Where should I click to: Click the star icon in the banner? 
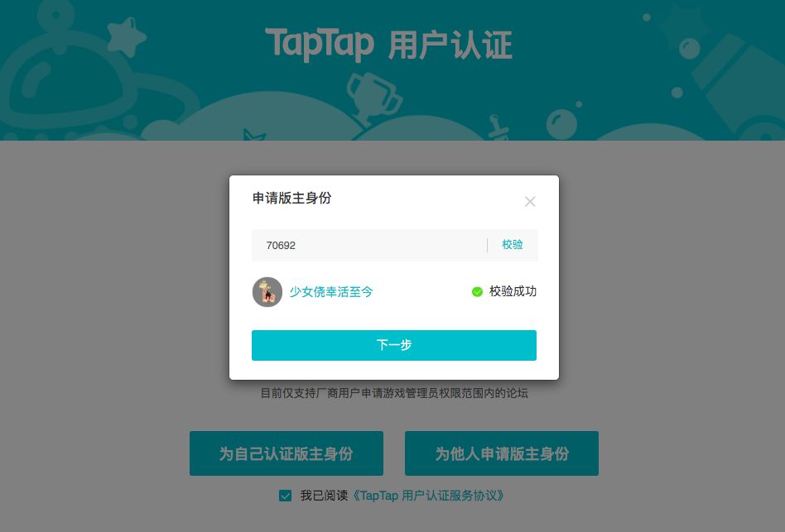coord(126,36)
